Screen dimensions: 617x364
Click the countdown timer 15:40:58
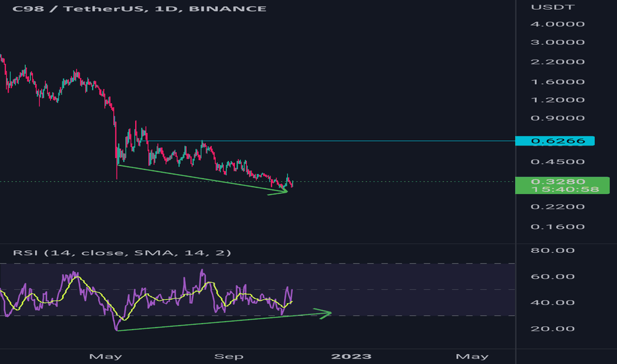(x=565, y=189)
